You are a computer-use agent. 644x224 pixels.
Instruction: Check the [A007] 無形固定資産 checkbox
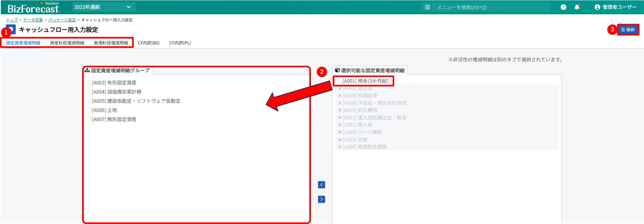tap(89, 119)
